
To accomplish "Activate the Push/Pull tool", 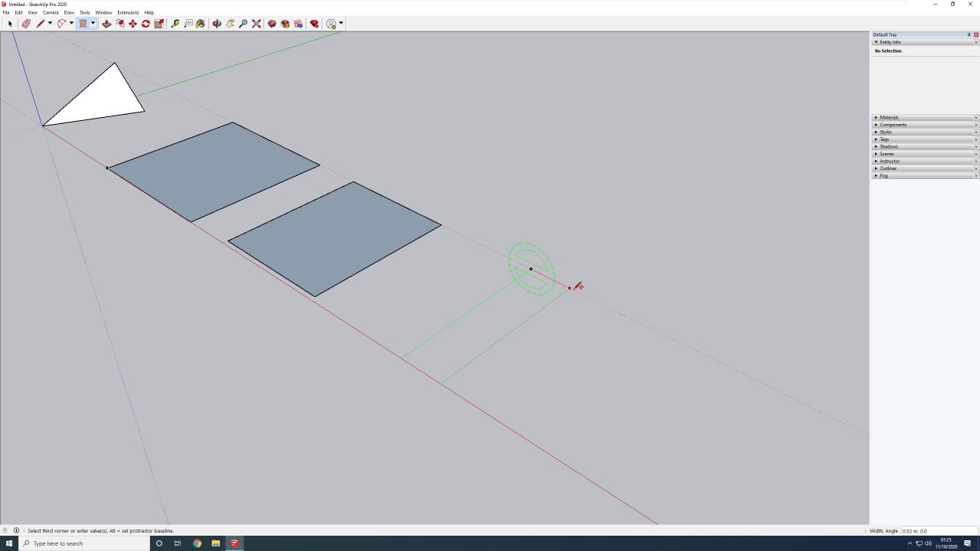I will pyautogui.click(x=106, y=24).
